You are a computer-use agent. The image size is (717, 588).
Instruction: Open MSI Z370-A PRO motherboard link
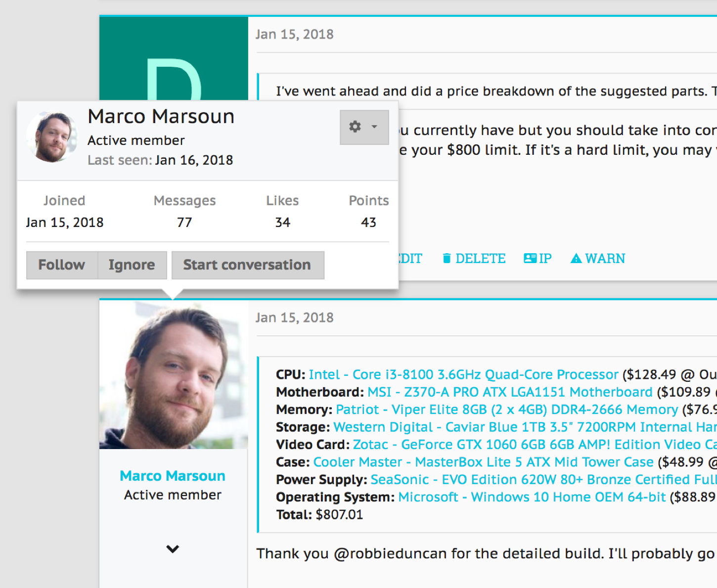coord(510,392)
